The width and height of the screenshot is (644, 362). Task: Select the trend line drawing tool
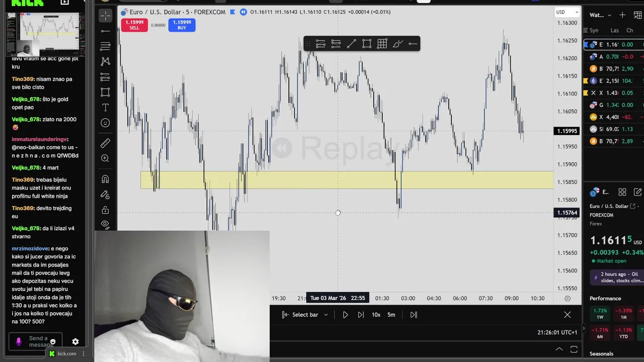click(105, 31)
